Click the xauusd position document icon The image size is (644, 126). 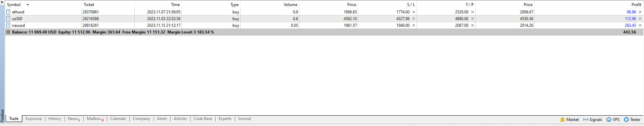[8, 25]
